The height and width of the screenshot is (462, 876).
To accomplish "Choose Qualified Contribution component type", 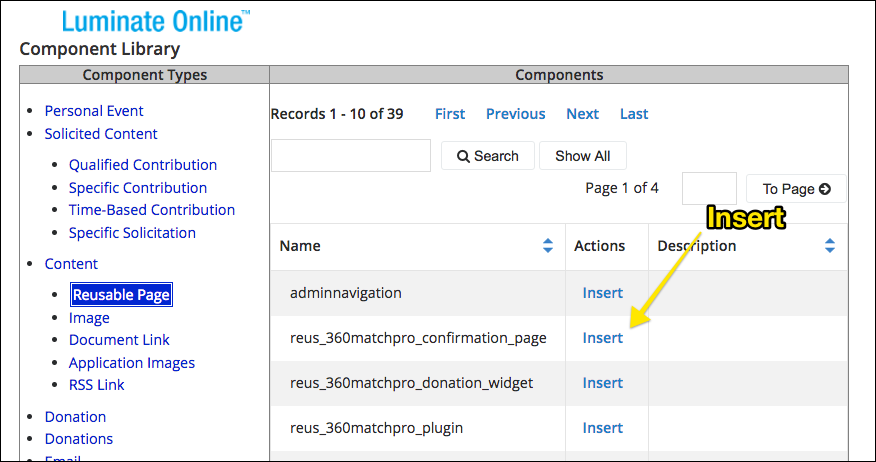I will pyautogui.click(x=142, y=165).
